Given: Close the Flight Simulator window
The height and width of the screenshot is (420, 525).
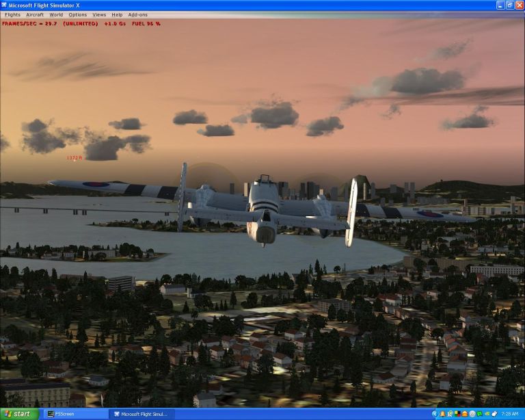Looking at the screenshot, I should [519, 5].
